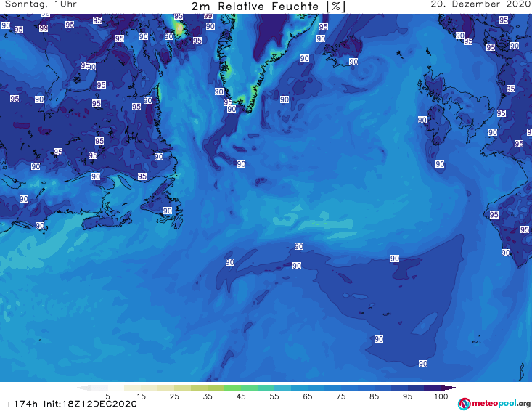Click the legend value 35 on color scale
532x411 pixels.
tap(208, 396)
